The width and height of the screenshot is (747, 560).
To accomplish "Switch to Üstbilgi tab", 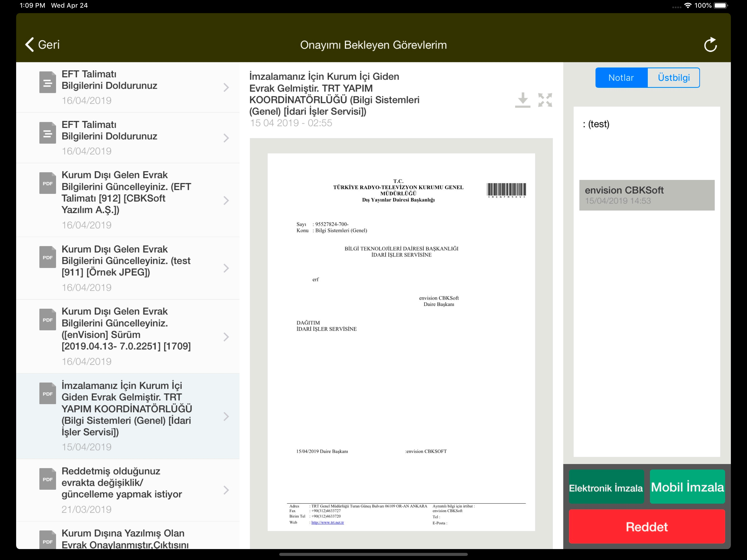I will (673, 78).
